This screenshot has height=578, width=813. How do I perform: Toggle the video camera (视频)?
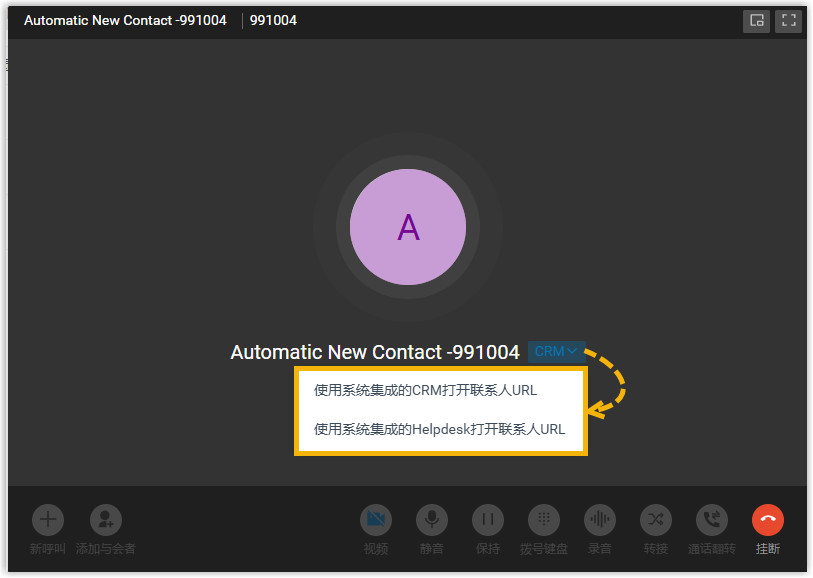coord(376,520)
